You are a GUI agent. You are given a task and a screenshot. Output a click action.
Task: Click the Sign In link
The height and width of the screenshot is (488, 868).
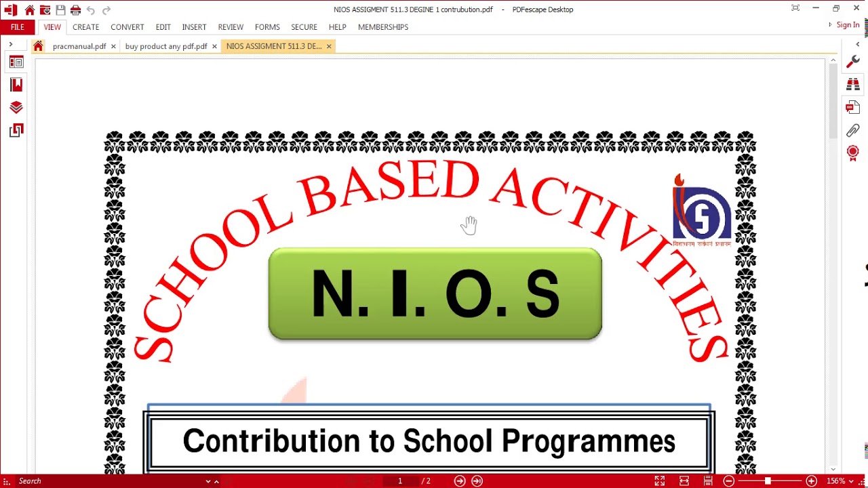tap(848, 25)
